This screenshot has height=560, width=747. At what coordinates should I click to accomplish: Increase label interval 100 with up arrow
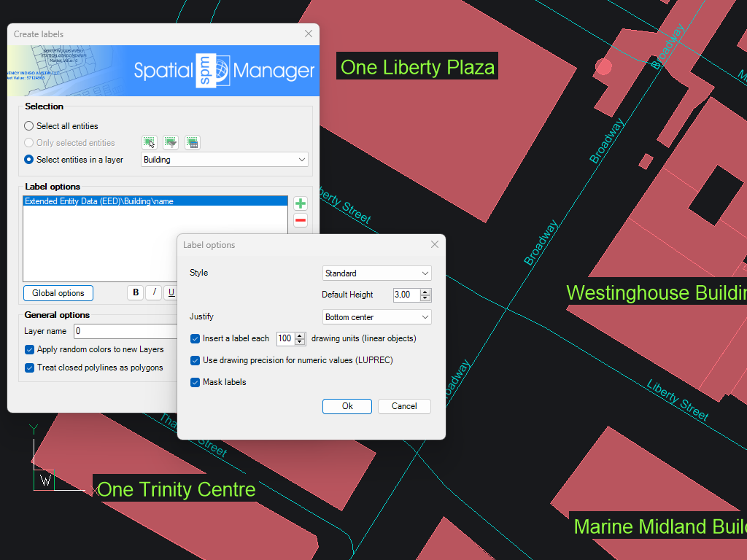[x=300, y=335]
